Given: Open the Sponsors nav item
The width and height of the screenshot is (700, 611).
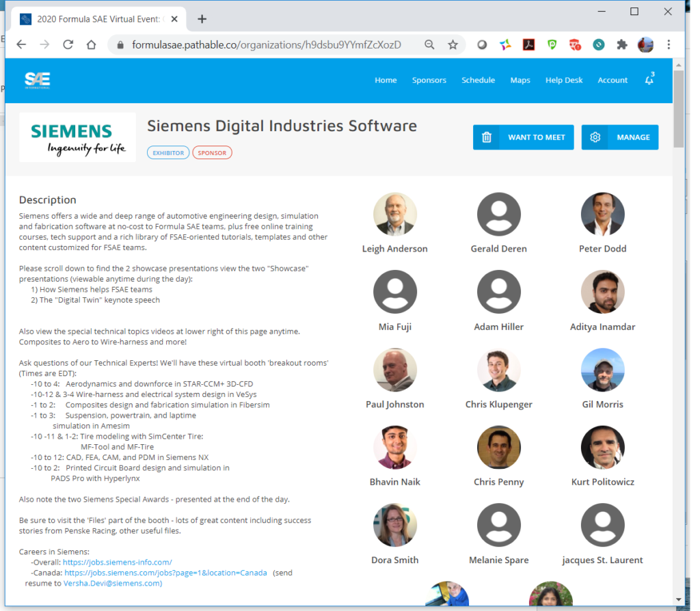Looking at the screenshot, I should [x=429, y=80].
